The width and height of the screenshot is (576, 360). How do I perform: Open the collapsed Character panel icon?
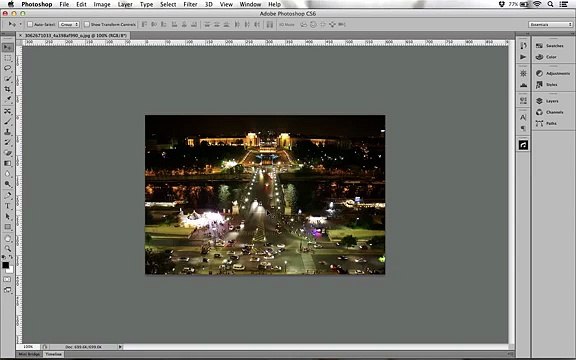pos(523,117)
